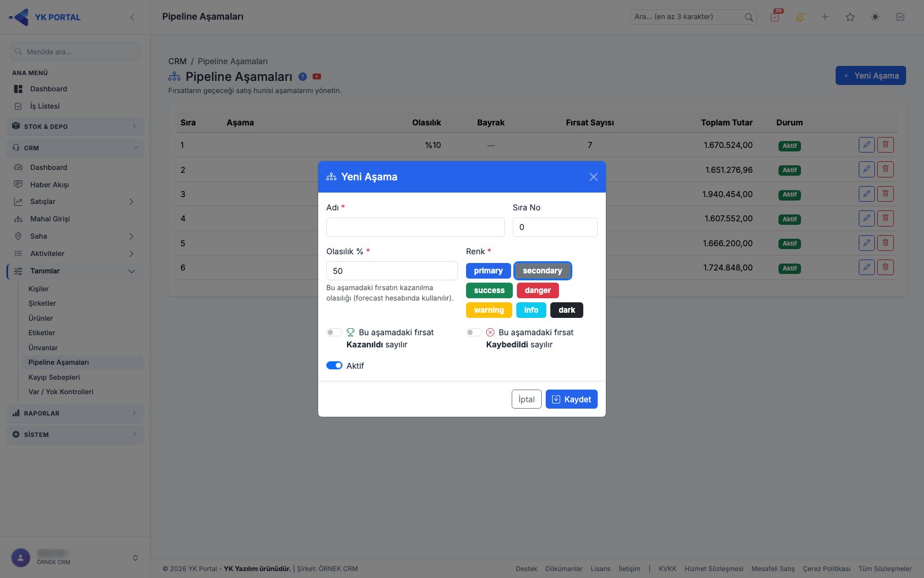Toggle the Kaybedildi sayılır switch

pyautogui.click(x=474, y=332)
